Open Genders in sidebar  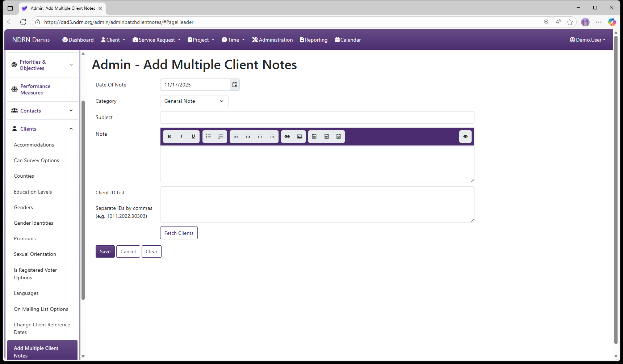(23, 207)
